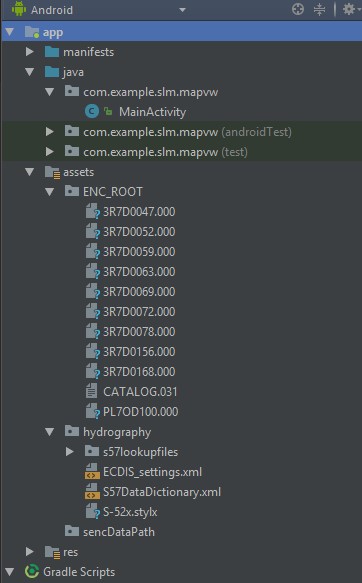Collapse the assets folder

point(30,172)
